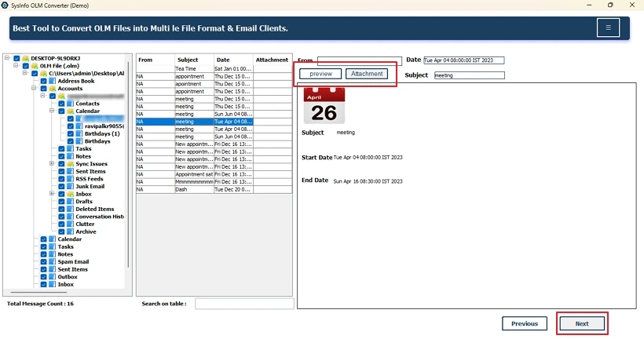The height and width of the screenshot is (339, 644).
Task: Sort table by Attachment column header
Action: pyautogui.click(x=273, y=60)
